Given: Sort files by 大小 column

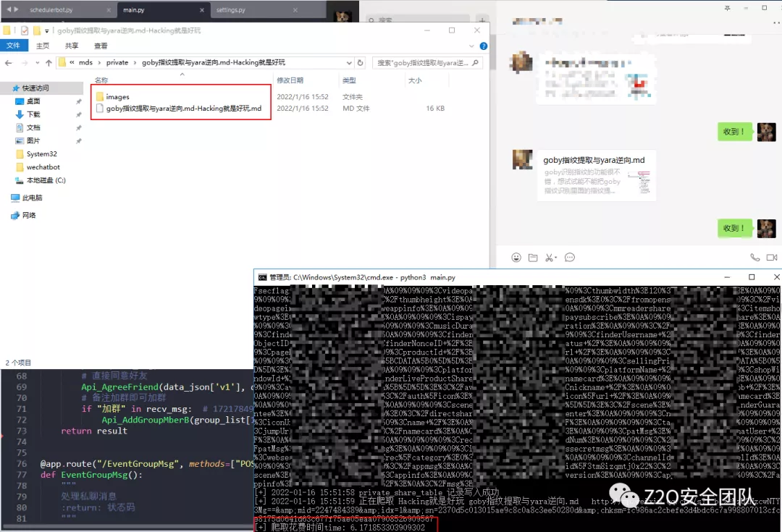Looking at the screenshot, I should coord(415,80).
